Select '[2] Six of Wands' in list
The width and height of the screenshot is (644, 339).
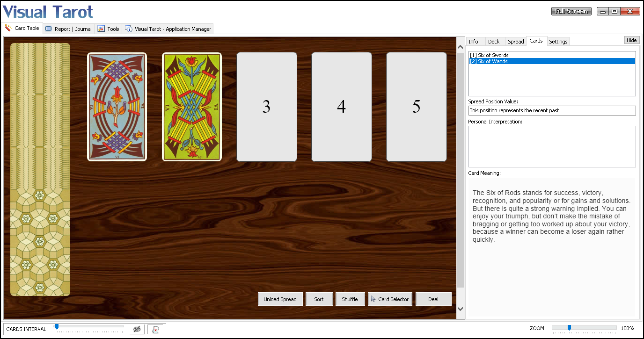pyautogui.click(x=552, y=61)
